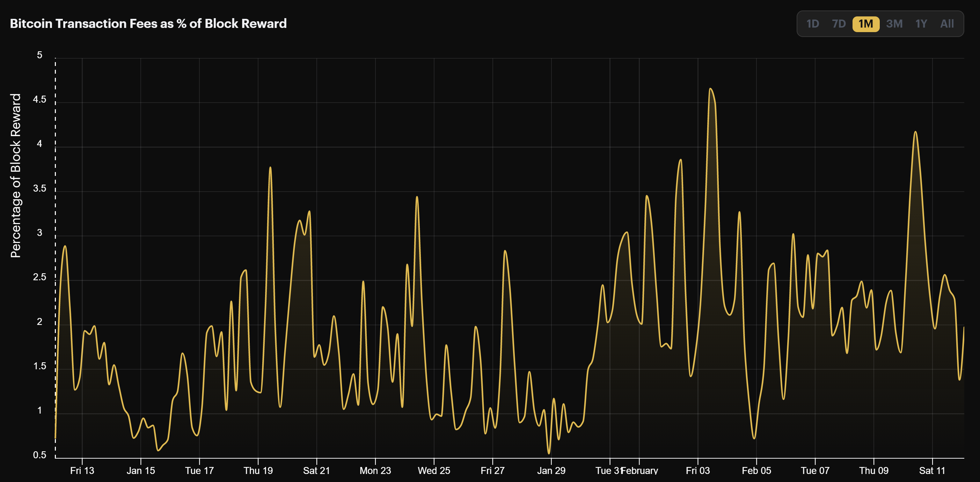Image resolution: width=980 pixels, height=482 pixels.
Task: Choose the 3M time range
Action: click(x=894, y=24)
